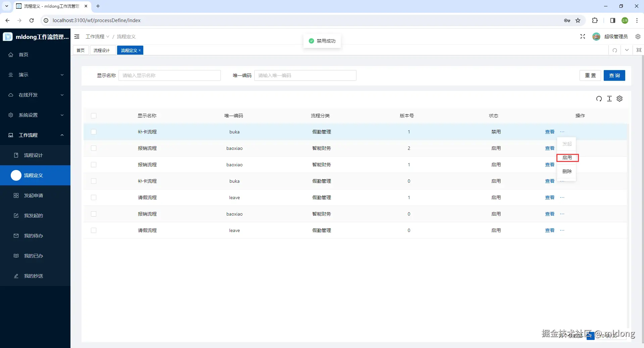The width and height of the screenshot is (644, 348).
Task: Open more actions for leave version 0 row
Action: pyautogui.click(x=562, y=230)
